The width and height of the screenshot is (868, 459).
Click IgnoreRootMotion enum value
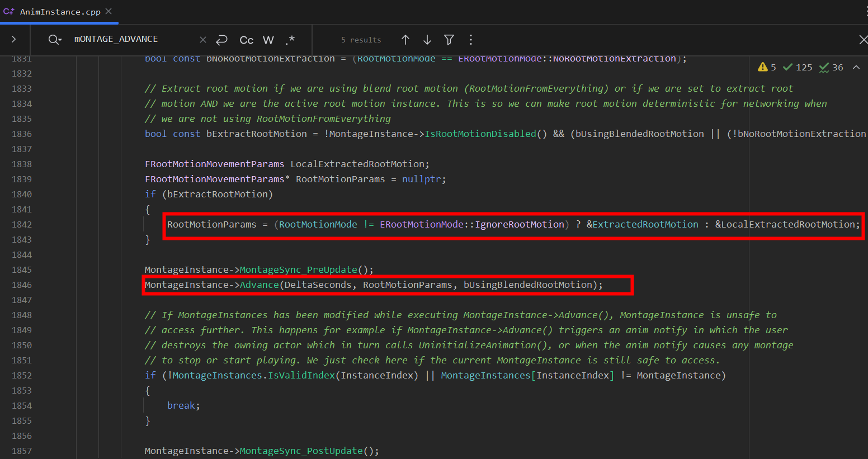[x=519, y=224]
